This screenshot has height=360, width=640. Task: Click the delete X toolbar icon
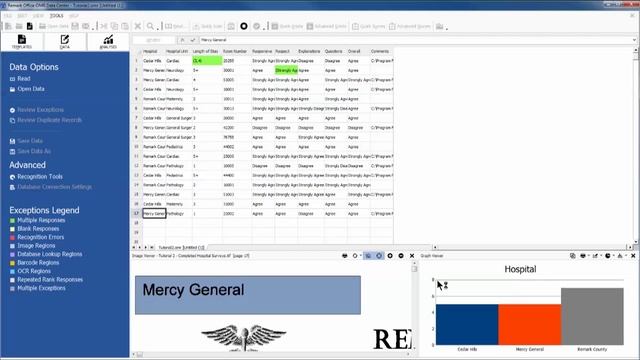138,26
